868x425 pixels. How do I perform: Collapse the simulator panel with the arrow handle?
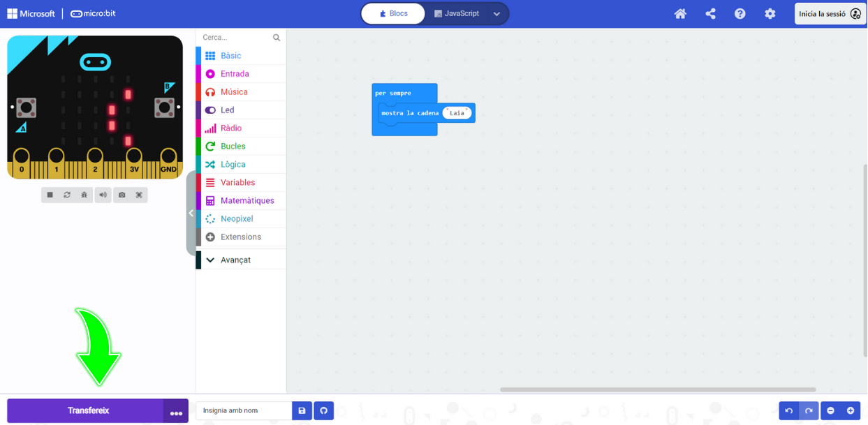pyautogui.click(x=191, y=214)
